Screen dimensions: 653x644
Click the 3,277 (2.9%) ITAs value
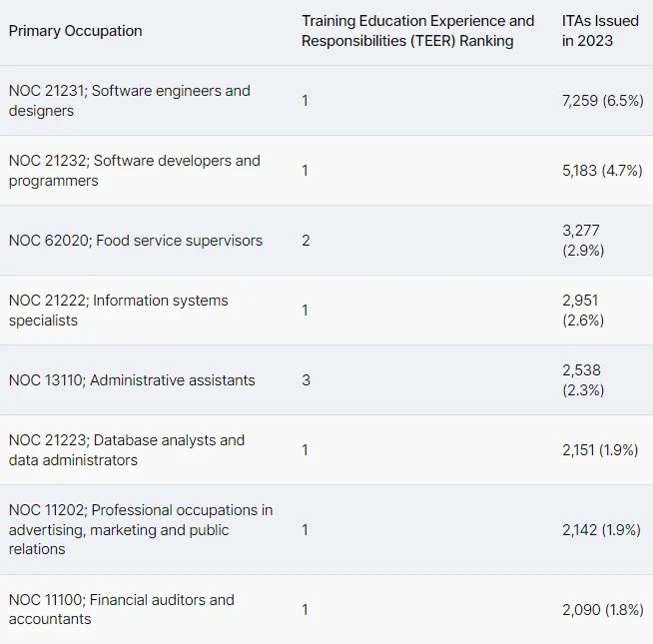pyautogui.click(x=583, y=241)
